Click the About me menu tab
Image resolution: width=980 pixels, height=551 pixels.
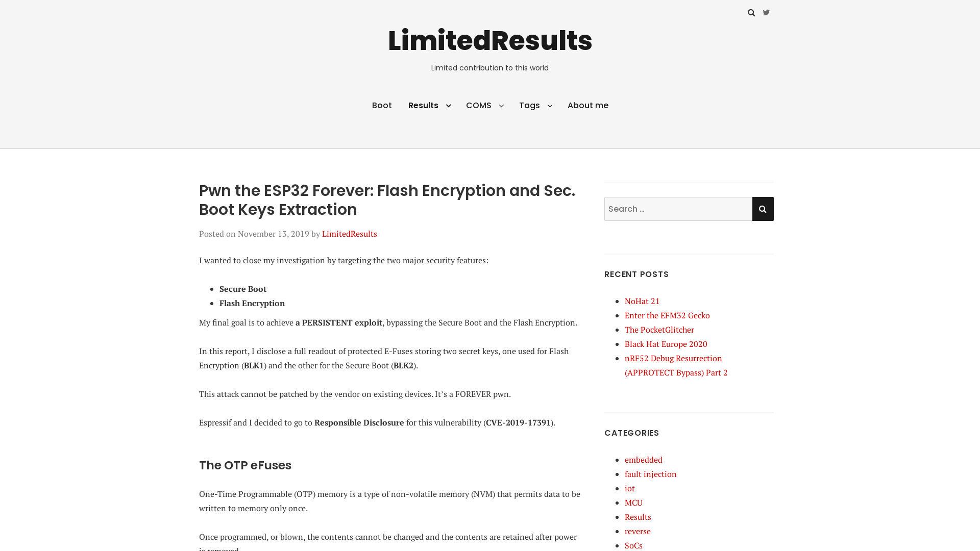587,106
